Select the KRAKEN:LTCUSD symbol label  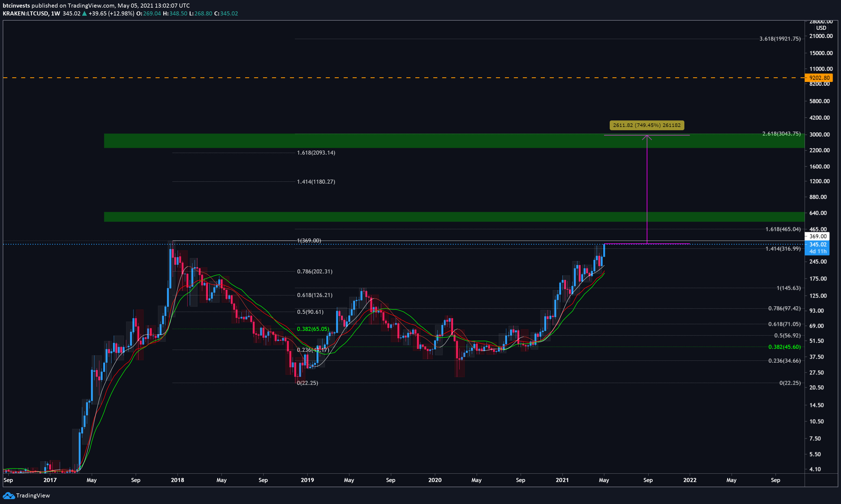[26, 14]
